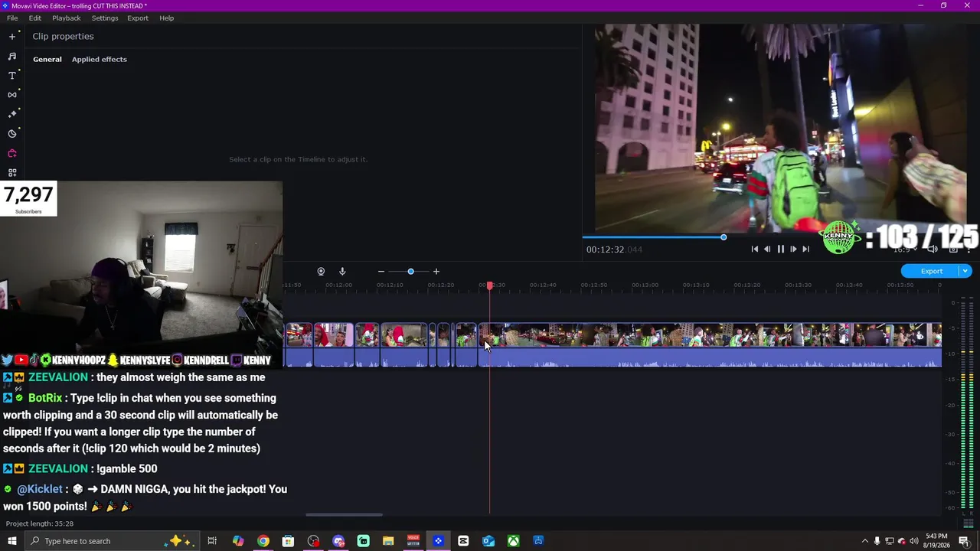
Task: Pause the video preview playback
Action: tap(780, 249)
